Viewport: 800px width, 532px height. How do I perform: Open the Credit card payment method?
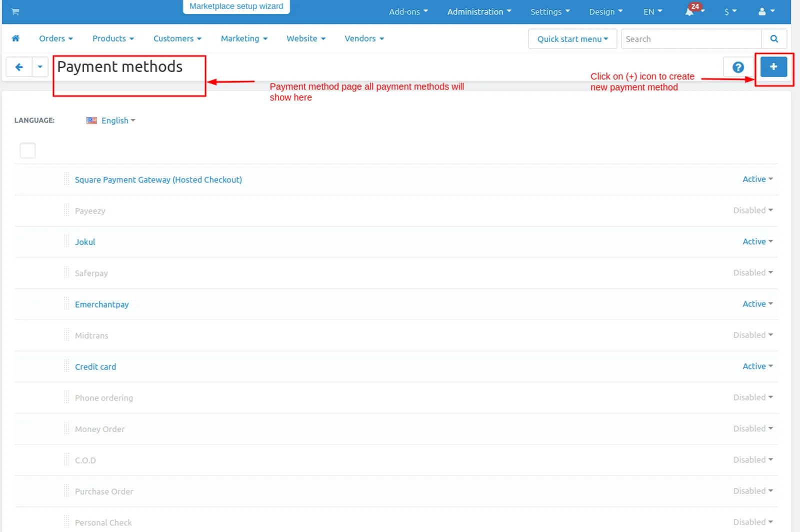[95, 366]
